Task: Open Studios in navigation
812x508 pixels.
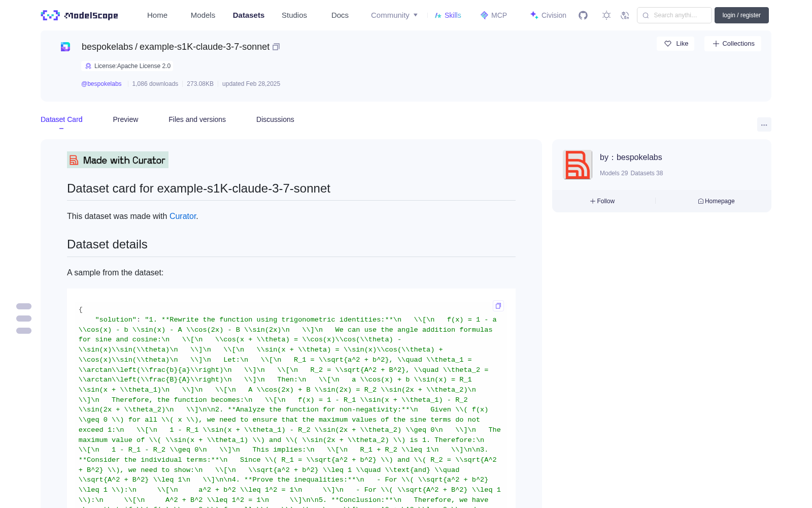Action: pyautogui.click(x=294, y=15)
